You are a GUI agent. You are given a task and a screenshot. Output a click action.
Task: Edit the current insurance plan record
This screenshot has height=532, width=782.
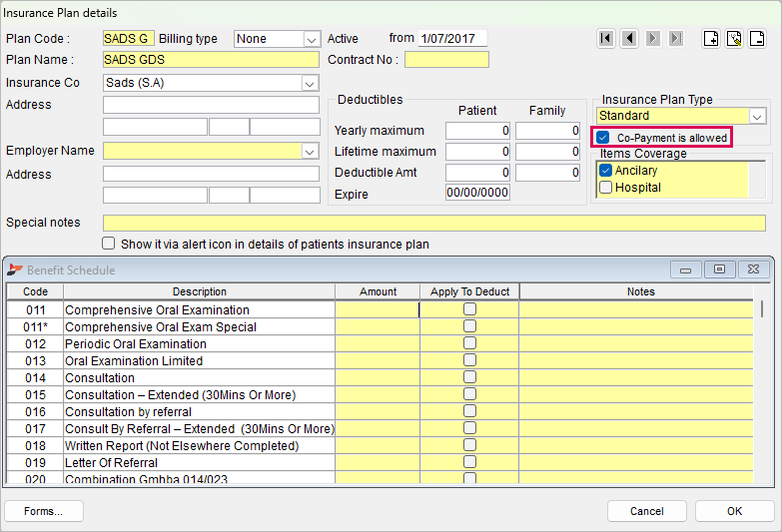[734, 38]
